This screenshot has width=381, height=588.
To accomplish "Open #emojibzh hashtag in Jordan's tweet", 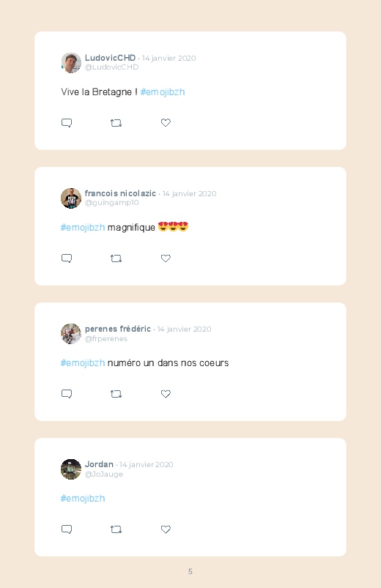I will 83,499.
